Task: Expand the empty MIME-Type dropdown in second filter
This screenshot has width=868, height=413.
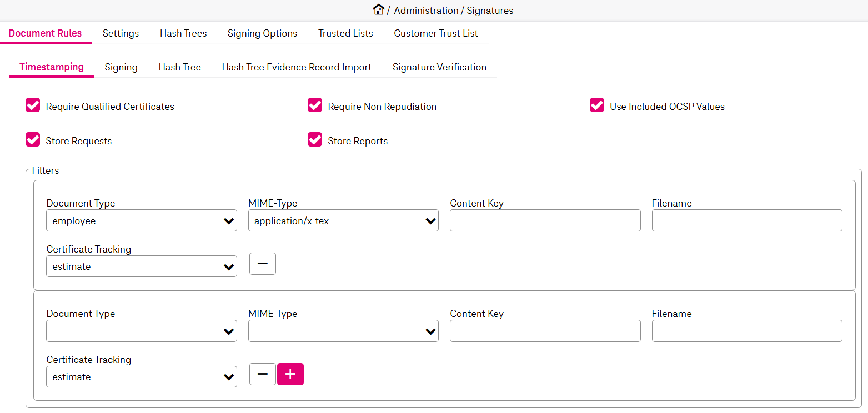Action: (x=343, y=331)
